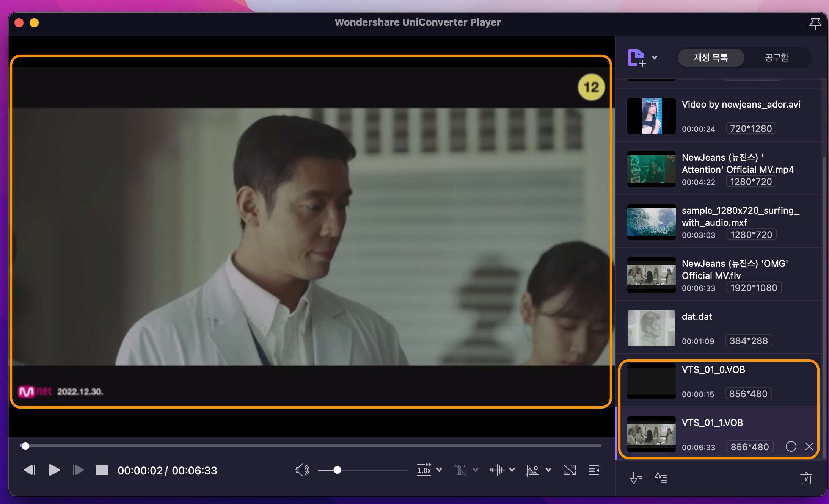The width and height of the screenshot is (829, 504).
Task: Click the 'VTS_01_1.VOB' file name
Action: pos(712,423)
